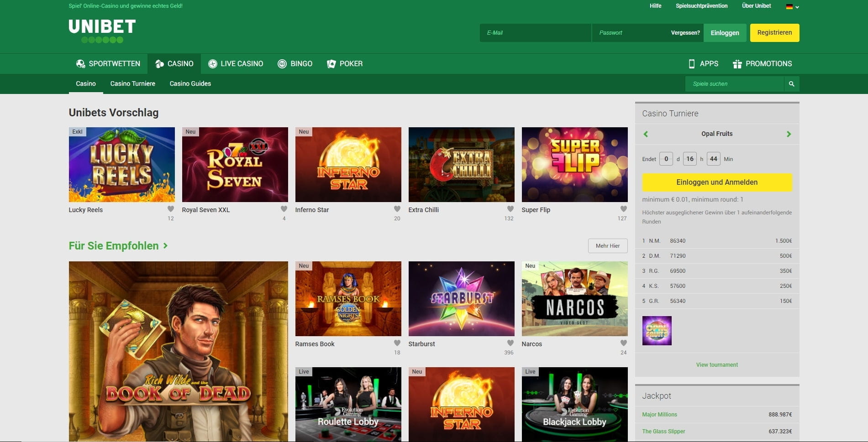This screenshot has width=868, height=442.
Task: Show next tournament with right green arrow
Action: 789,134
